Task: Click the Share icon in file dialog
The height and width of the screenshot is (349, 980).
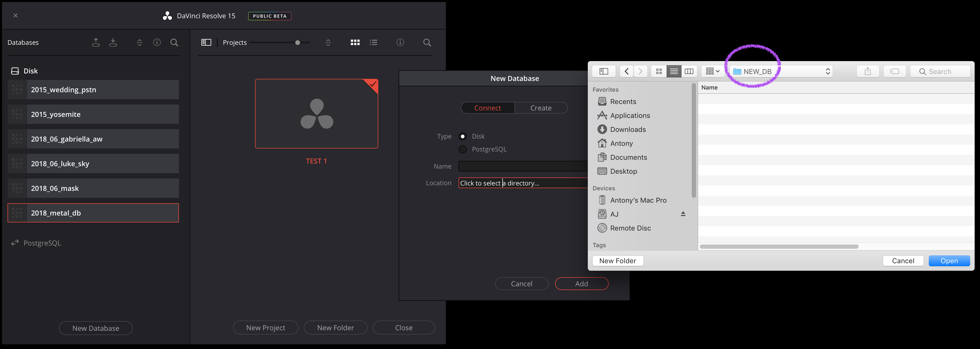Action: coord(868,71)
